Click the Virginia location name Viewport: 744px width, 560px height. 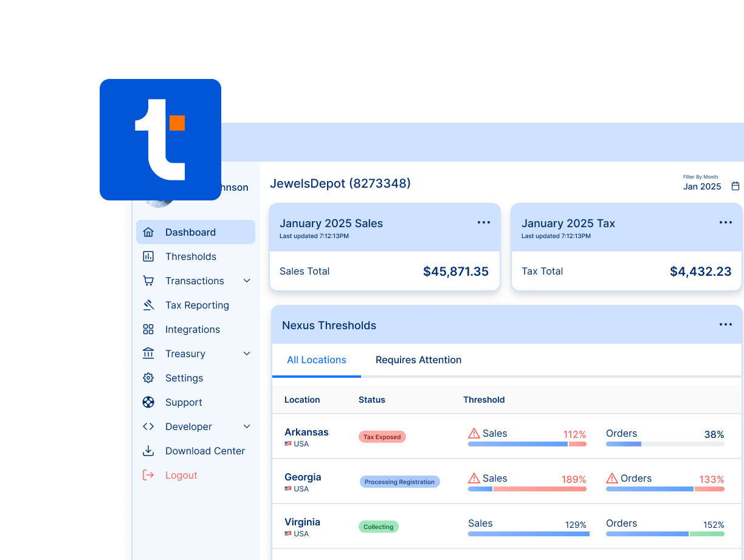tap(302, 522)
